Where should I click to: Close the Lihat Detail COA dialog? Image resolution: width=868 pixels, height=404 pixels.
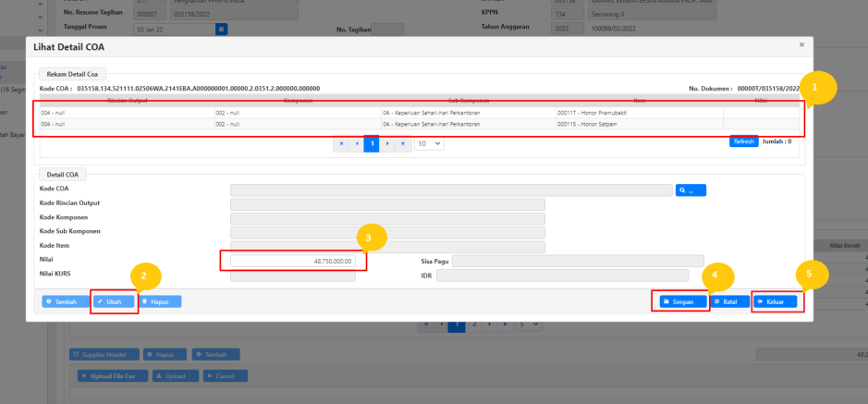tap(801, 44)
